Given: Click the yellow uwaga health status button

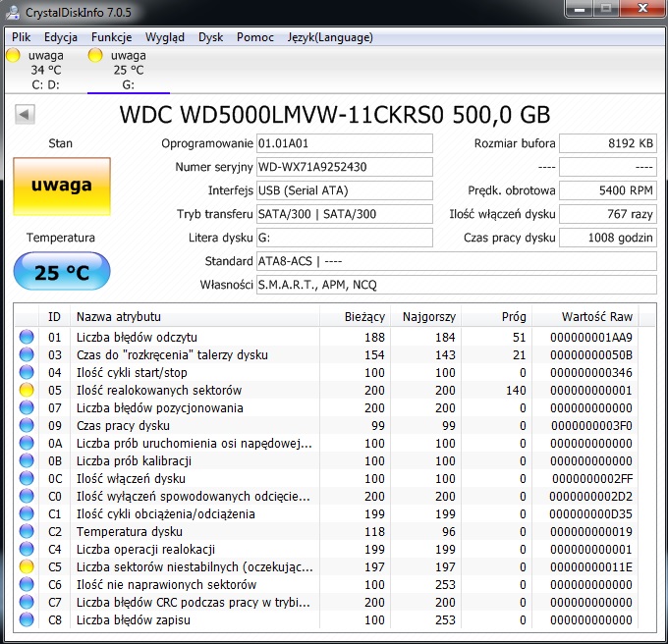Looking at the screenshot, I should click(x=62, y=186).
